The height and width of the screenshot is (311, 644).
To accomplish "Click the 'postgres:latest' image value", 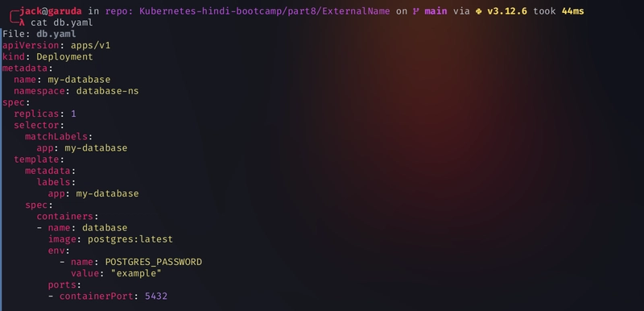I will coord(130,239).
